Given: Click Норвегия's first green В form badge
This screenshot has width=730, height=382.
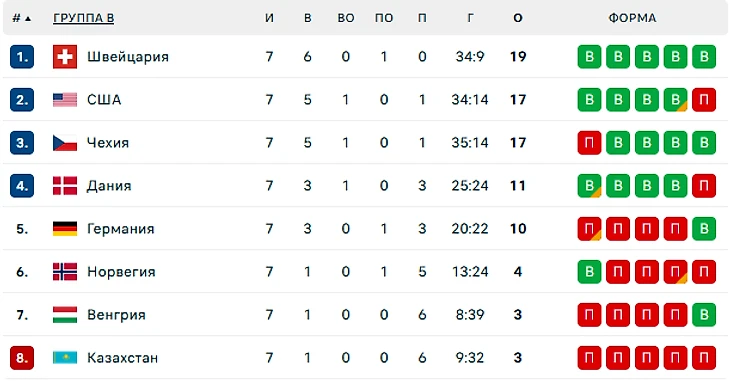Looking at the screenshot, I should pos(589,272).
